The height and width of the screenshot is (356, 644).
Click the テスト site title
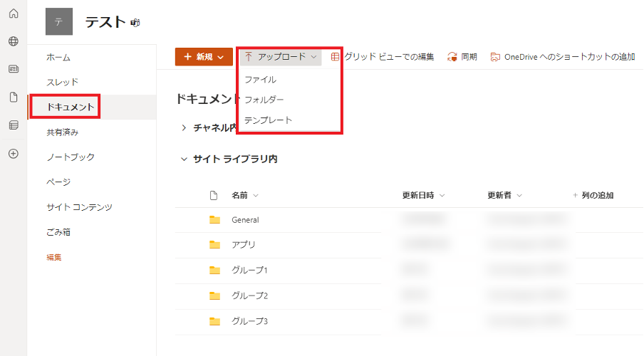pos(105,22)
